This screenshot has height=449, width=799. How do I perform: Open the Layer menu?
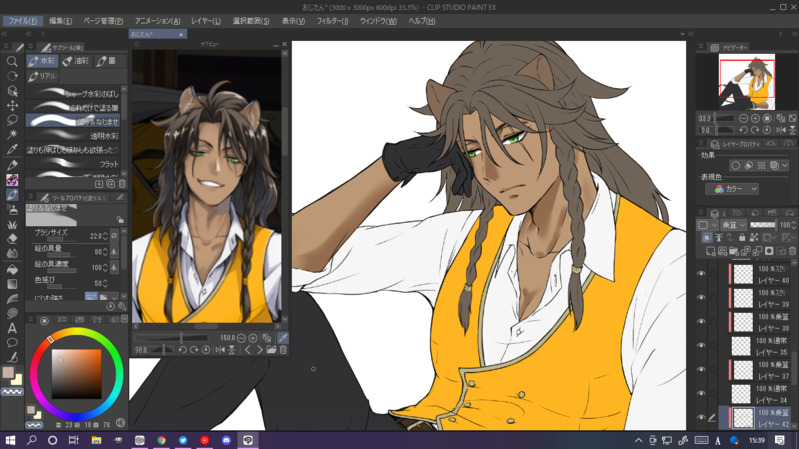tap(206, 21)
